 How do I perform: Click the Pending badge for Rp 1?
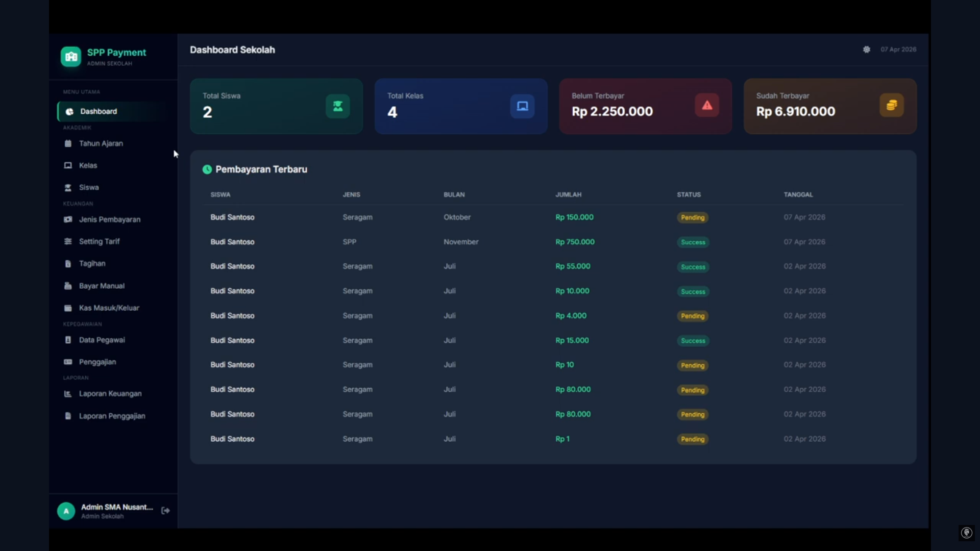693,439
